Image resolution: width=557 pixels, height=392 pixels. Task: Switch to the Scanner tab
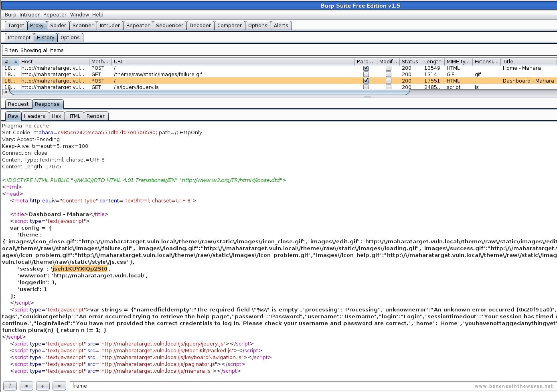83,25
